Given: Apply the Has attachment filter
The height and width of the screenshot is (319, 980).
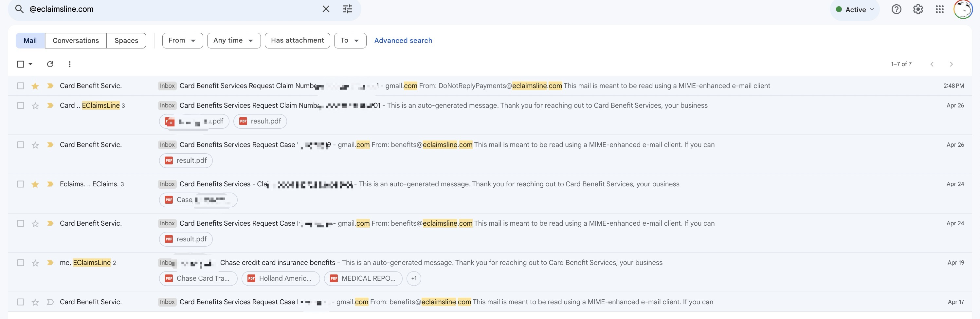Looking at the screenshot, I should tap(297, 40).
